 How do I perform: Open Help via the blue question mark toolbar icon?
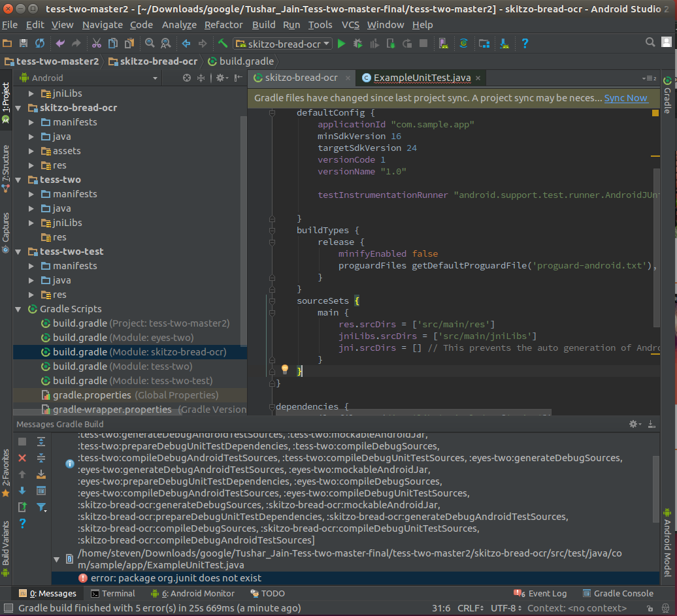525,43
